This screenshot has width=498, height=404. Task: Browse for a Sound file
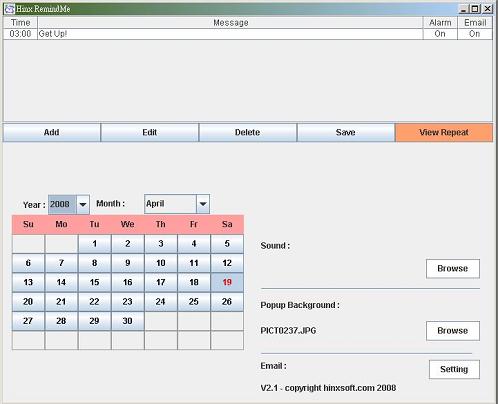[x=453, y=269]
